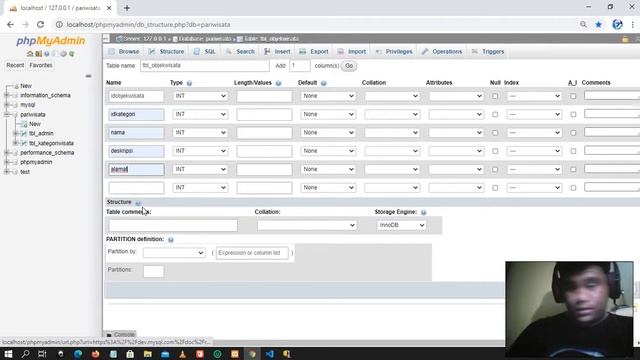This screenshot has height=360, width=640.
Task: Go back with the browser back arrow
Action: [11, 24]
